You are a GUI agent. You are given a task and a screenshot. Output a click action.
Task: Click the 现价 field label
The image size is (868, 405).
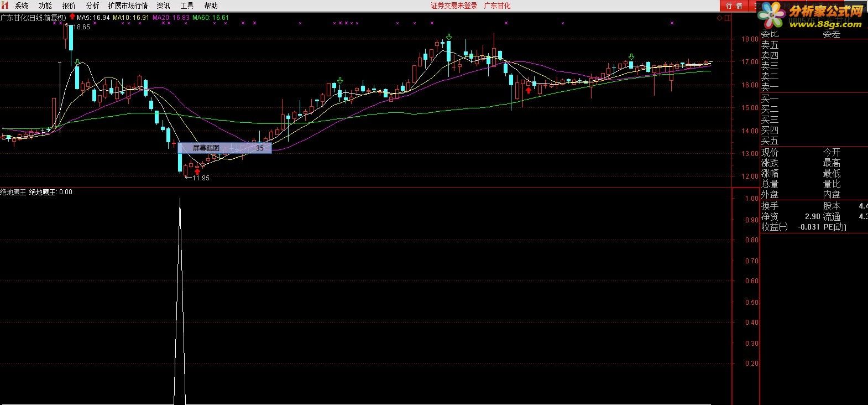[x=770, y=152]
